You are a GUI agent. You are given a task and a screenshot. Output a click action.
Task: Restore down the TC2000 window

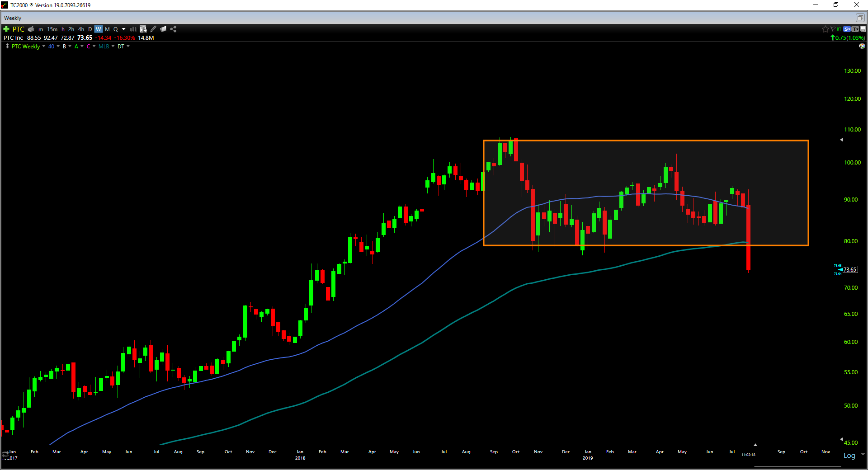pos(836,5)
